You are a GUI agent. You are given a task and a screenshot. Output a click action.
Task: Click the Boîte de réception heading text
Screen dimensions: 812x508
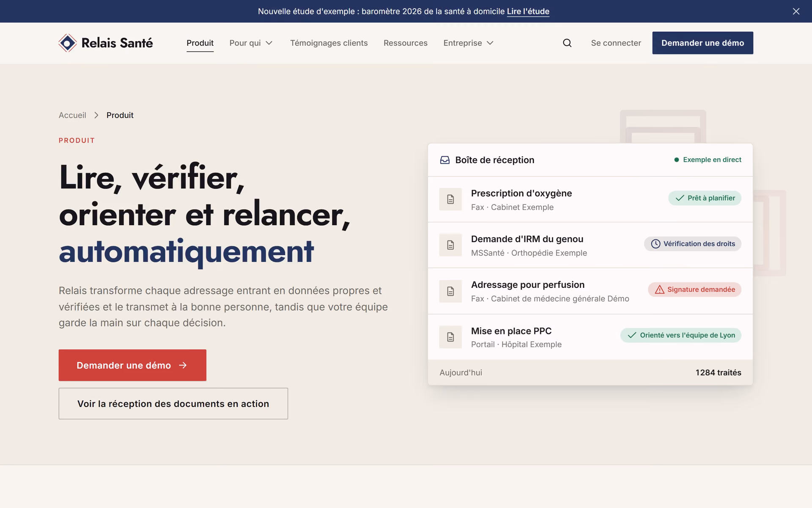point(495,160)
